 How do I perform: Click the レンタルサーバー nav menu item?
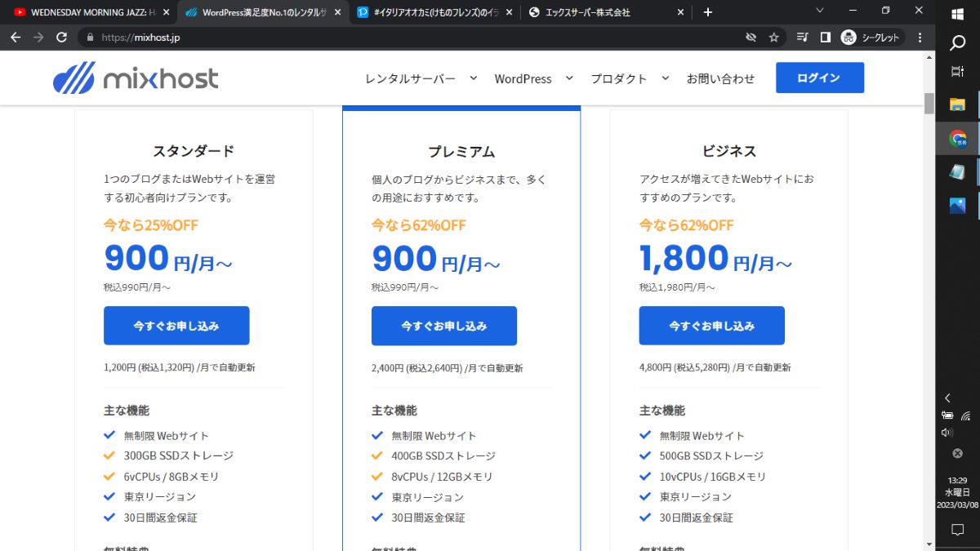coord(410,78)
